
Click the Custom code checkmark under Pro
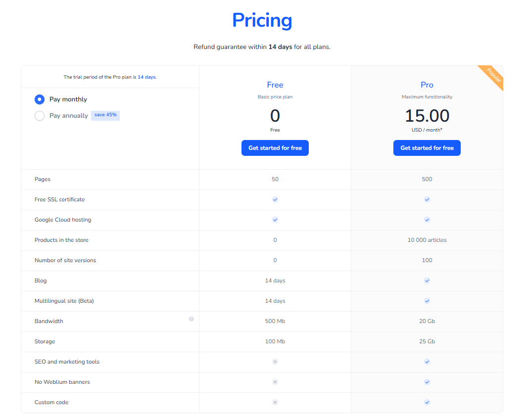pos(427,402)
